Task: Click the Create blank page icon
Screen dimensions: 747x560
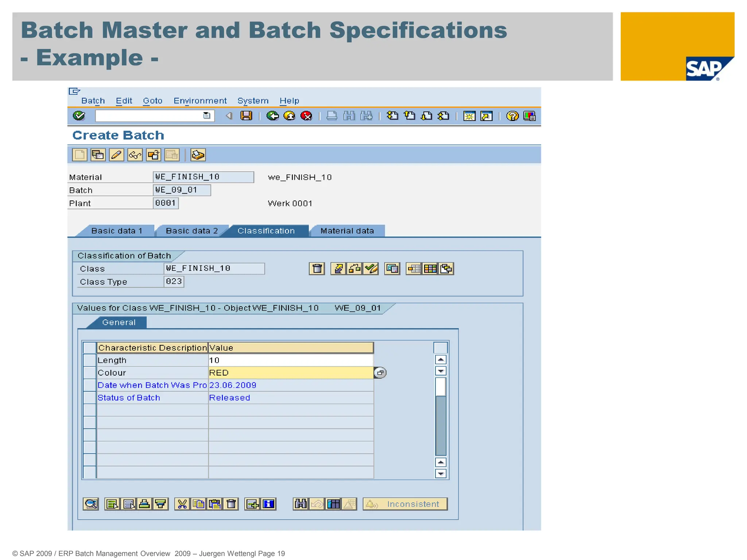Action: click(x=80, y=155)
